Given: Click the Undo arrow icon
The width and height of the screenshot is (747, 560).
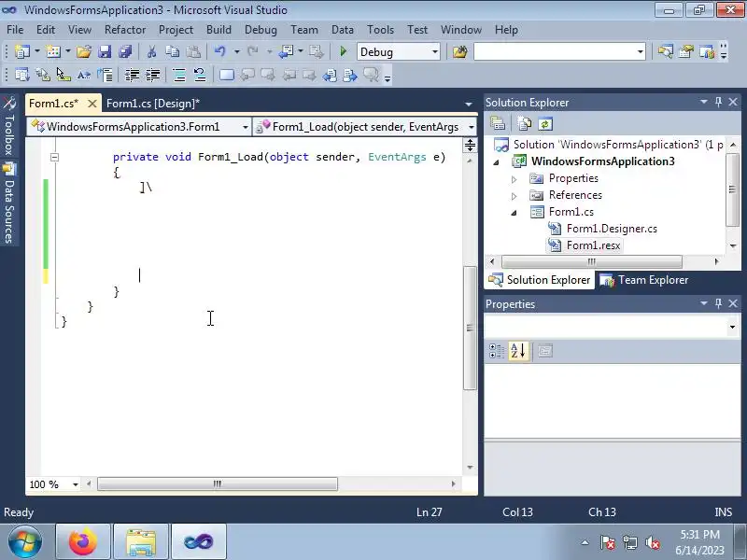Looking at the screenshot, I should pos(219,51).
